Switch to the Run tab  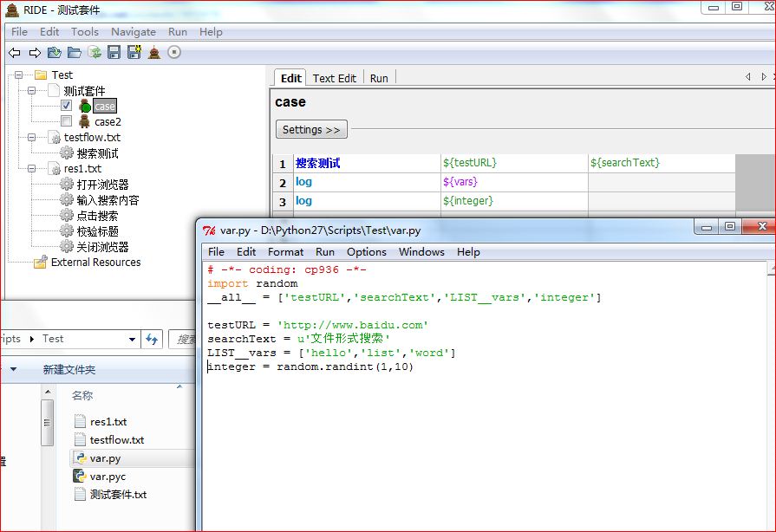[x=379, y=78]
